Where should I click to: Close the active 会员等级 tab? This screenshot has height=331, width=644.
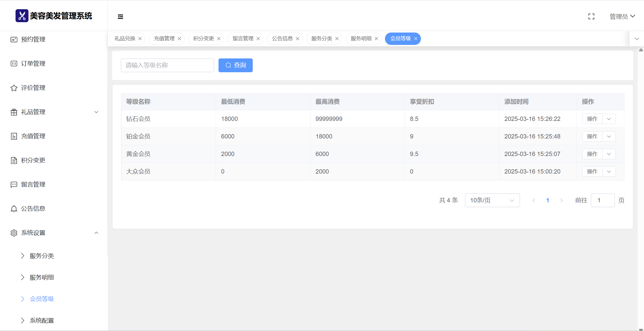pyautogui.click(x=416, y=39)
